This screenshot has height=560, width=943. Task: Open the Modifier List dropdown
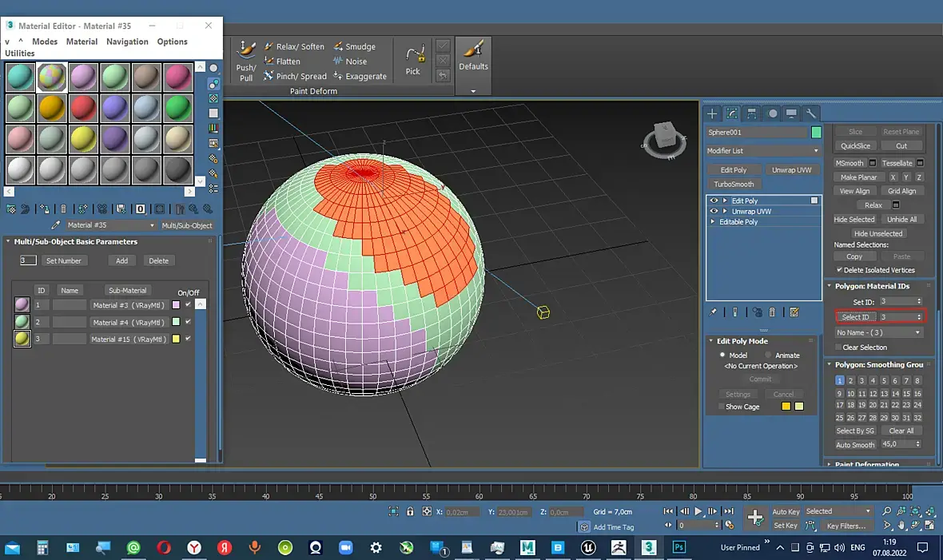[763, 151]
